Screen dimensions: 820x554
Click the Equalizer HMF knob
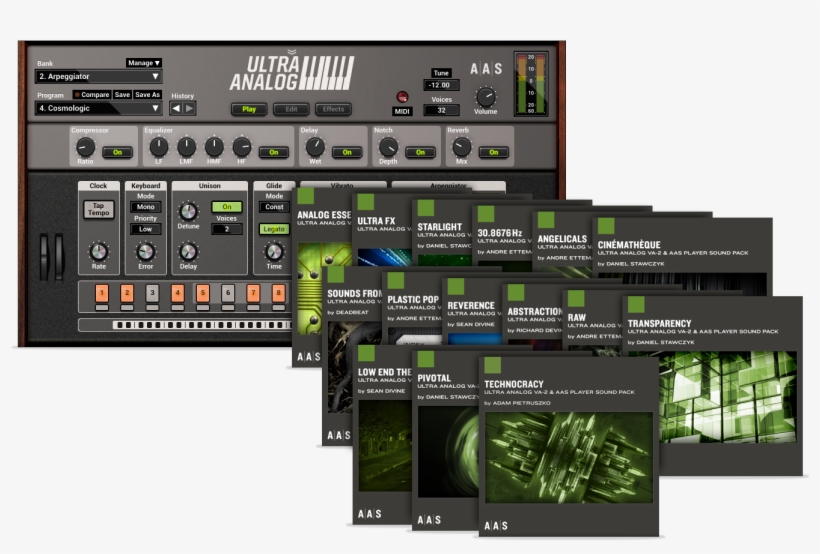point(214,148)
